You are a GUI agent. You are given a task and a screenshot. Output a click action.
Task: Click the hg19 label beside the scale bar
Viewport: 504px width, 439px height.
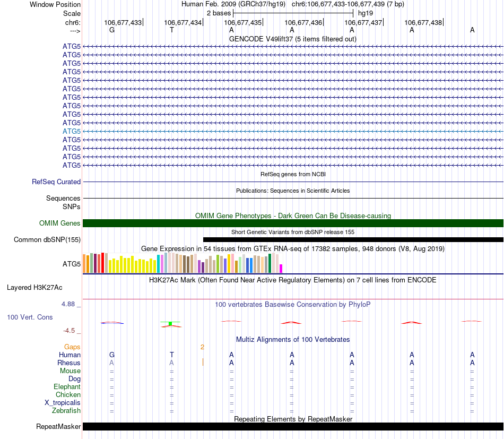point(366,13)
